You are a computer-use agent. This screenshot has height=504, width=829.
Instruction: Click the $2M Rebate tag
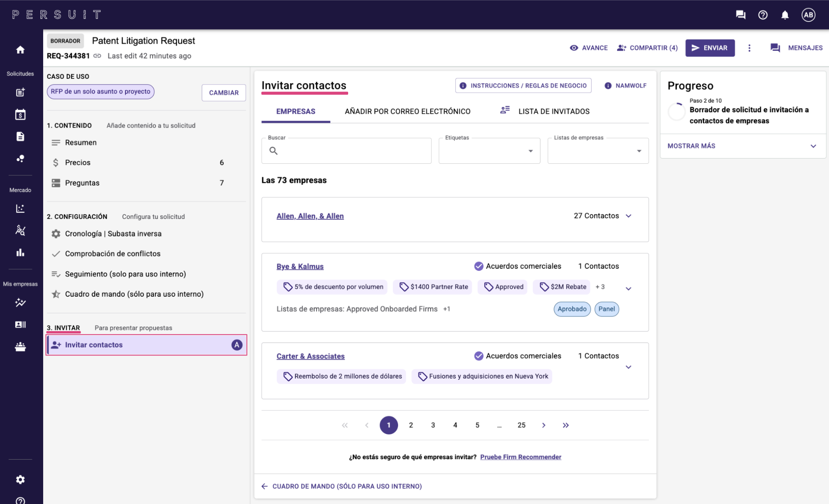(x=562, y=287)
